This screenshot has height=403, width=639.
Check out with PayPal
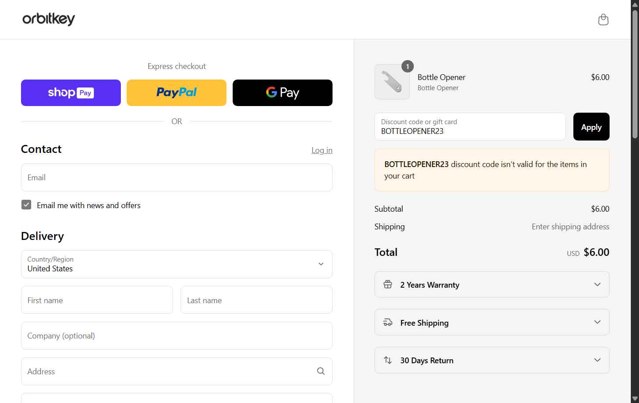[x=176, y=93]
